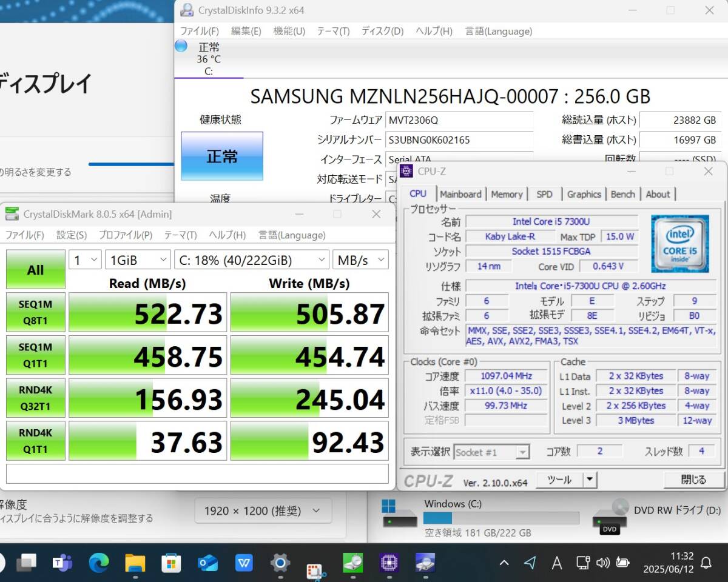
Task: Open Microsoft Store from the taskbar
Action: click(x=171, y=563)
